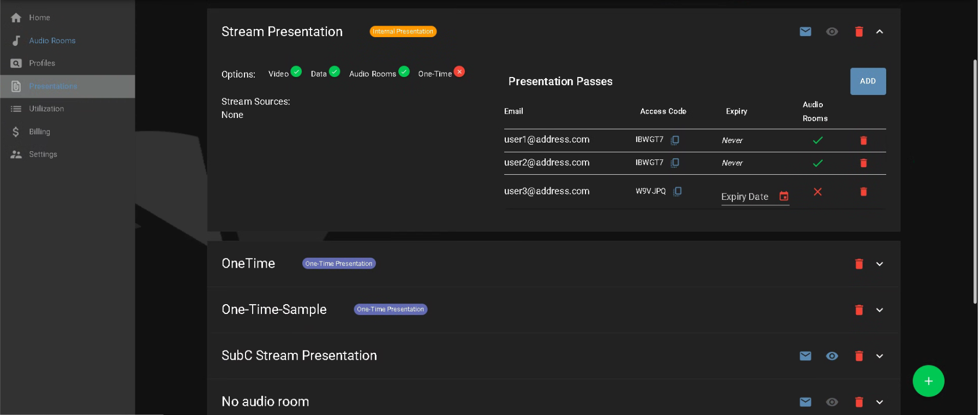The image size is (980, 415).
Task: Click the ADD button for Presentation Passes
Action: tap(868, 81)
